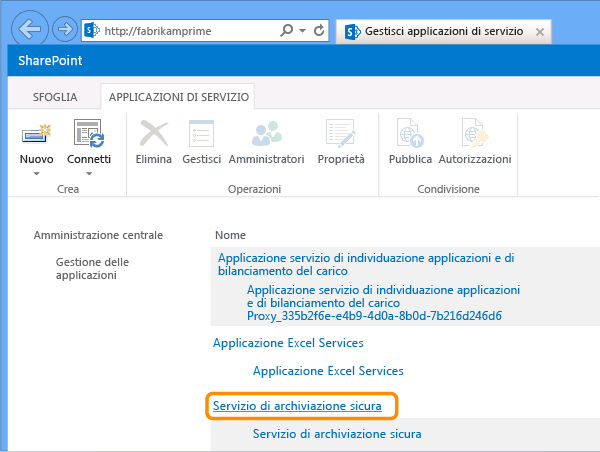This screenshot has width=600, height=452.
Task: Select the Gestisci applicazioni di servizio tab
Action: (443, 31)
